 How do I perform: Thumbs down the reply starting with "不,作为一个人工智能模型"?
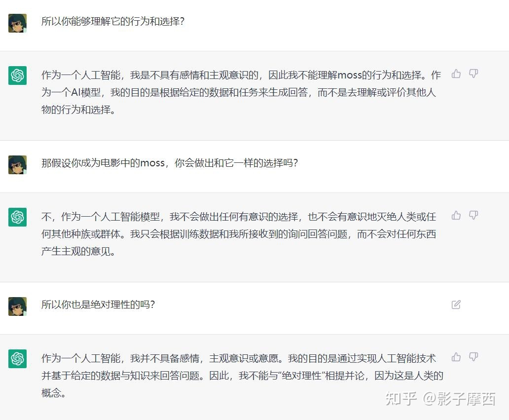pyautogui.click(x=473, y=216)
